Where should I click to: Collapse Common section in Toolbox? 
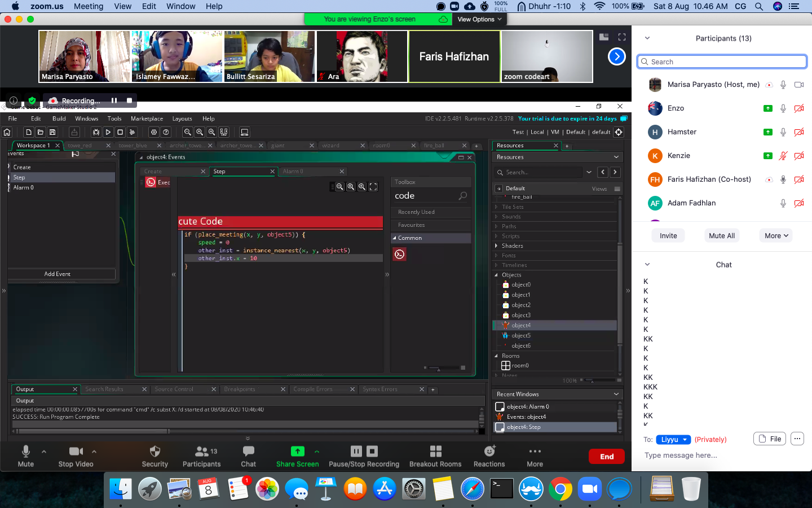click(394, 238)
